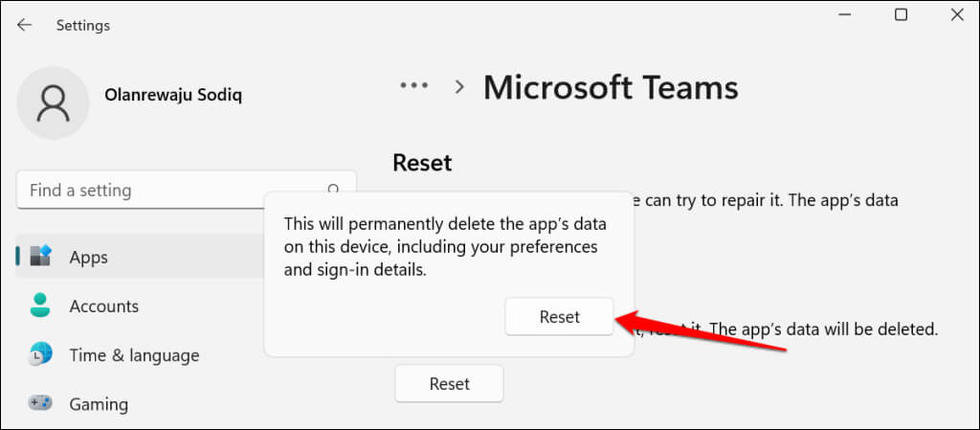Click the back arrow in Settings
This screenshot has width=980, height=430.
pyautogui.click(x=24, y=25)
